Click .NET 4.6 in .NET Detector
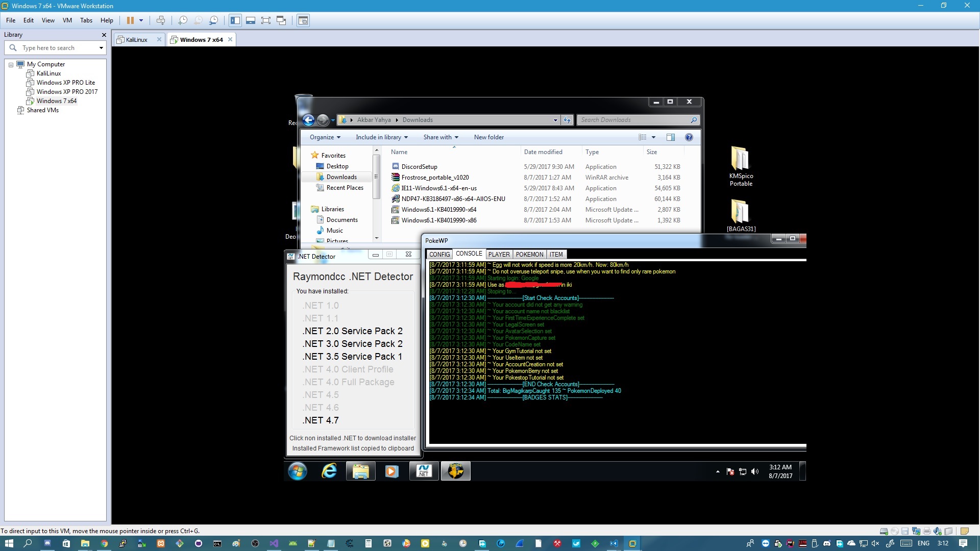 coord(321,408)
